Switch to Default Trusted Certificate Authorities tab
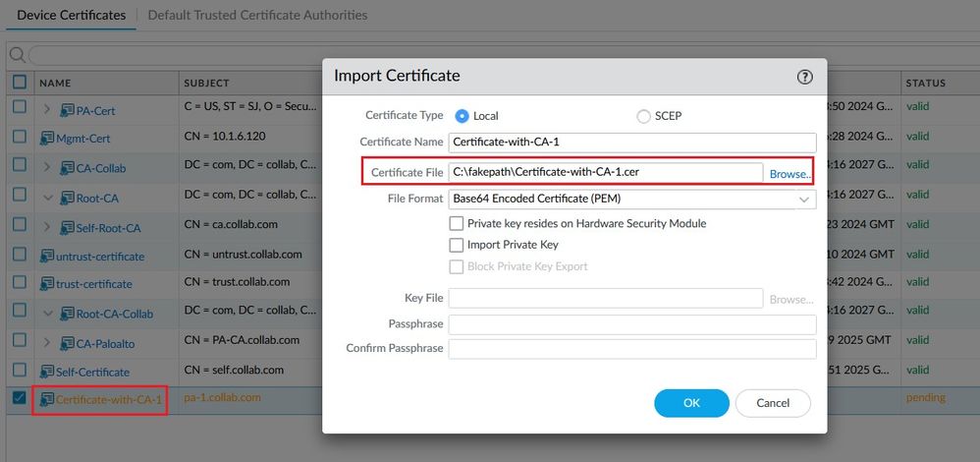The image size is (980, 462). [x=257, y=15]
